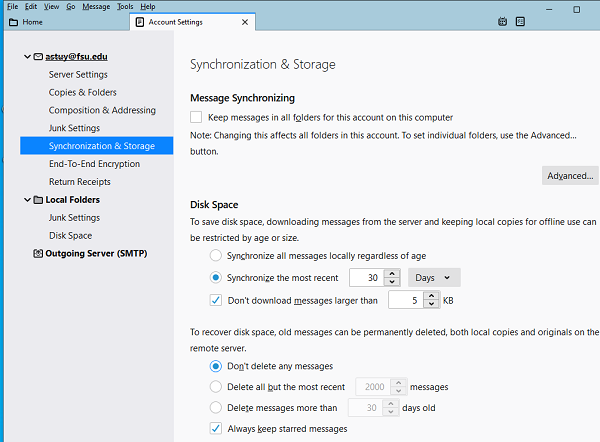Close the Account Settings tab
This screenshot has width=600, height=442.
click(x=245, y=22)
